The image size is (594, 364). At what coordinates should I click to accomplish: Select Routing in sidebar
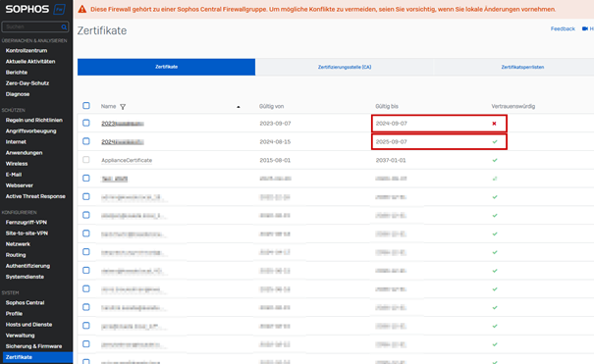(16, 255)
